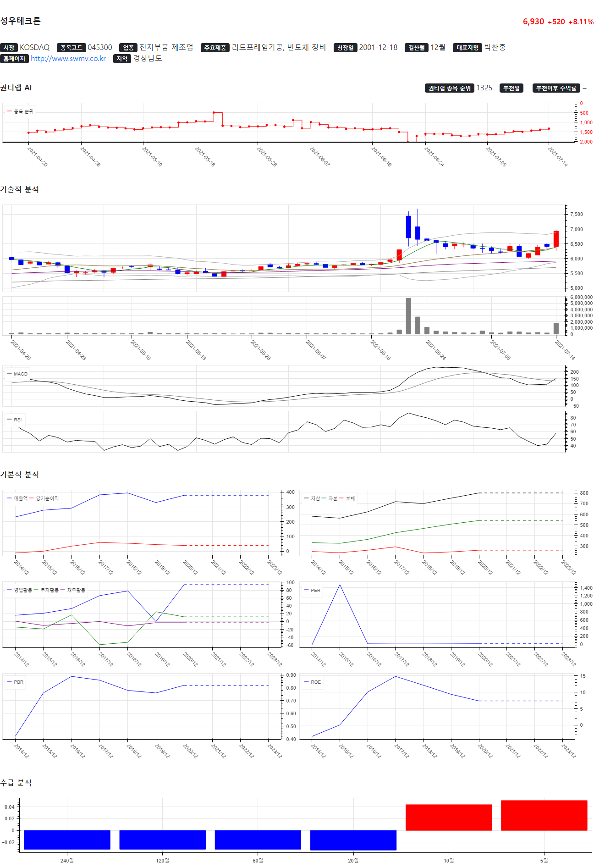Screen dimensions: 594x868
Task: Select the 리드프레임가공, 반도체 장비 text
Action: pyautogui.click(x=279, y=48)
